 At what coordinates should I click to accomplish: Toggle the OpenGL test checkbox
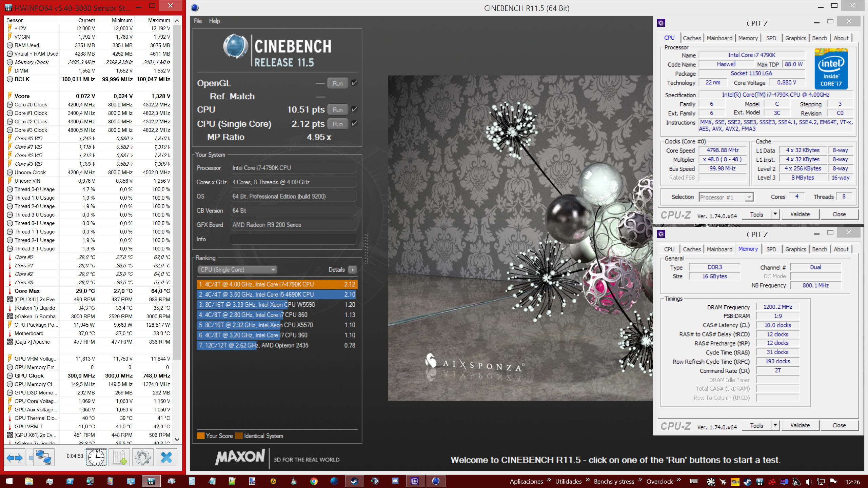[354, 83]
